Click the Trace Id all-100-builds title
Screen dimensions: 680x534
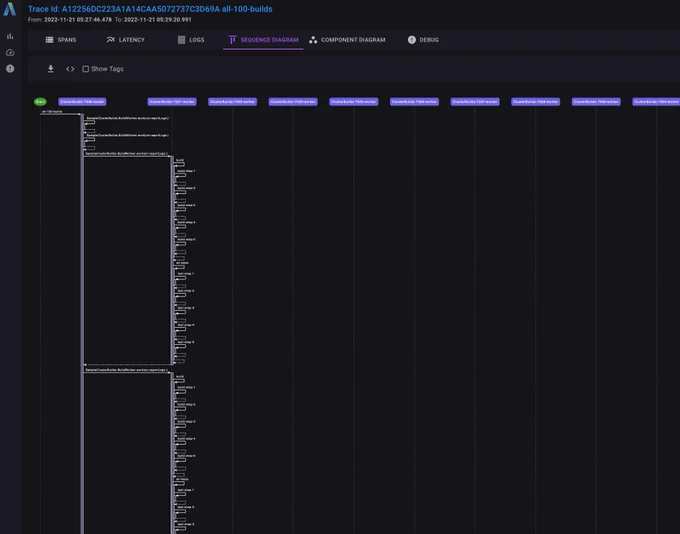coord(150,9)
